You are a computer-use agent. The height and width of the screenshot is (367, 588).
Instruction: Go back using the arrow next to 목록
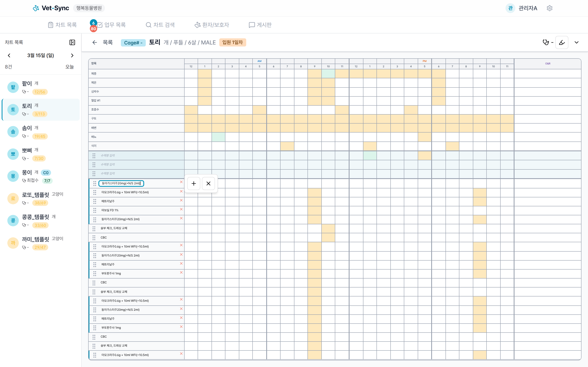[95, 42]
